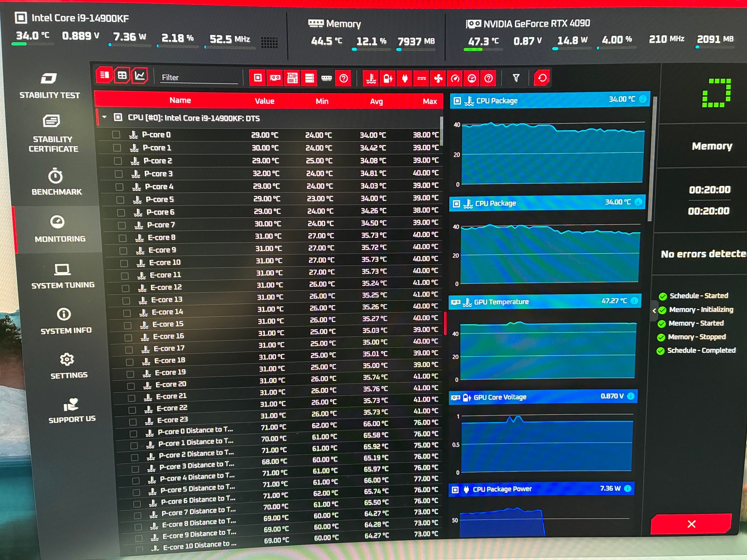This screenshot has height=560, width=747.
Task: Open the System Info section
Action: click(66, 321)
